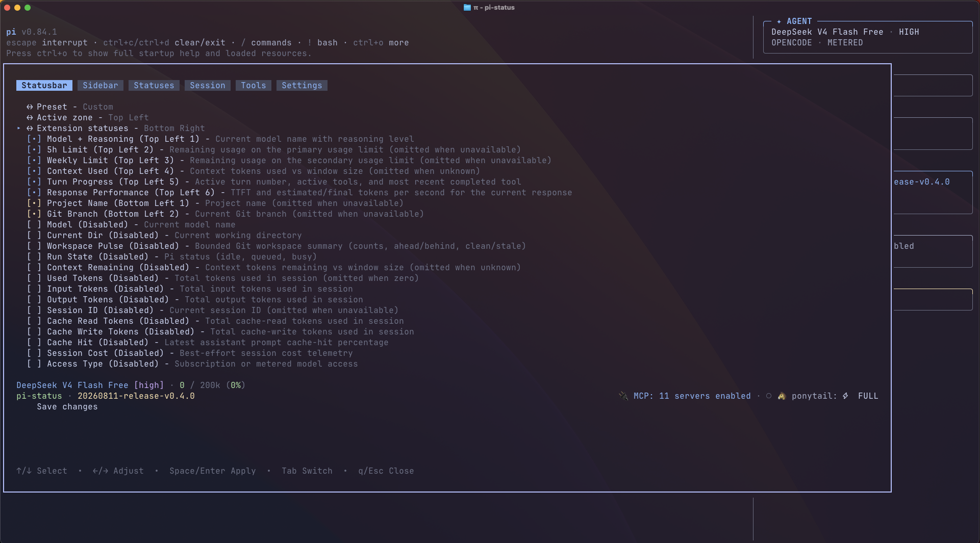This screenshot has width=980, height=543.
Task: Click the lightning bolt icon before FULL
Action: 845,396
